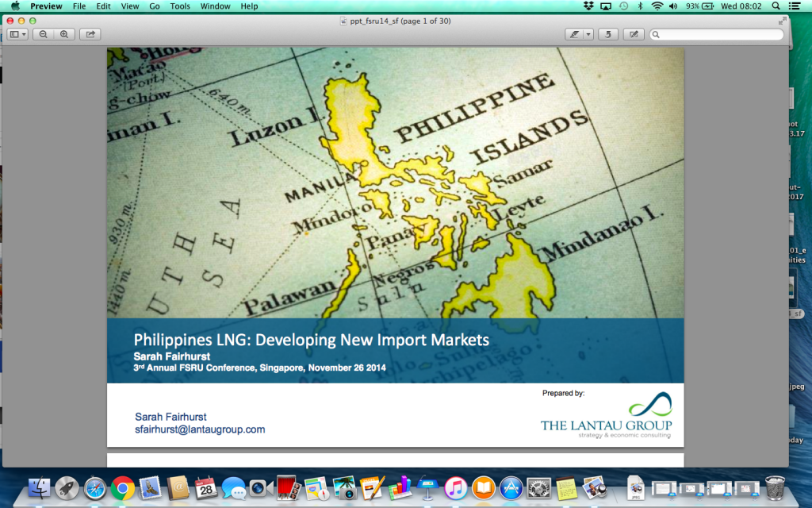Zoom out on the PDF document
Image resolution: width=812 pixels, height=508 pixels.
pos(44,33)
